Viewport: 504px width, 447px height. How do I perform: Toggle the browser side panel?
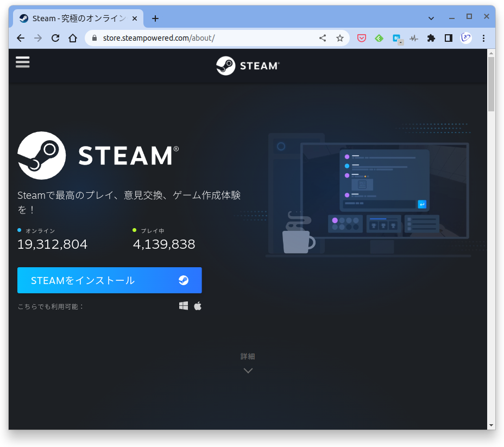(449, 38)
